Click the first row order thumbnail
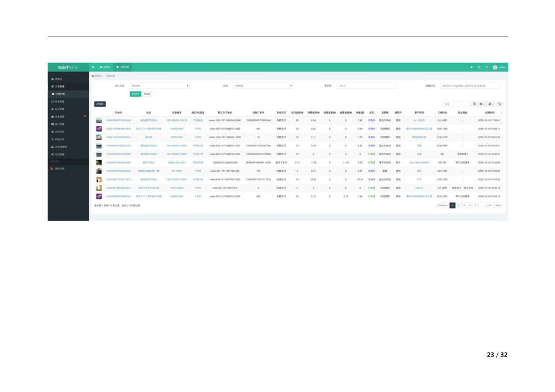Image resolution: width=555 pixels, height=392 pixels. coord(99,120)
